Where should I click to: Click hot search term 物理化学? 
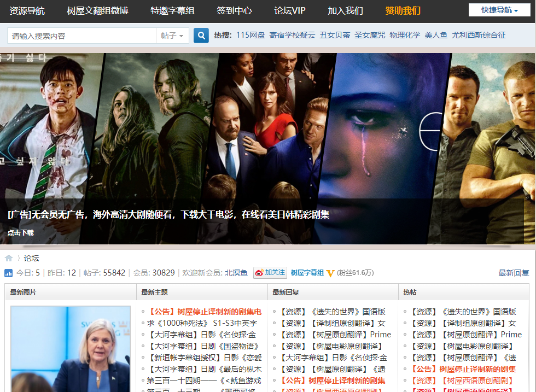[x=405, y=35]
